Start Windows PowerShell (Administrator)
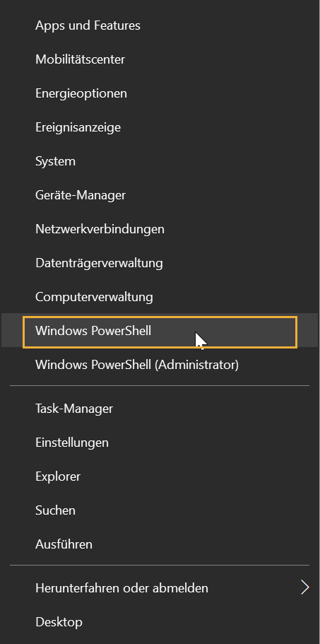The image size is (320, 644). click(160, 365)
